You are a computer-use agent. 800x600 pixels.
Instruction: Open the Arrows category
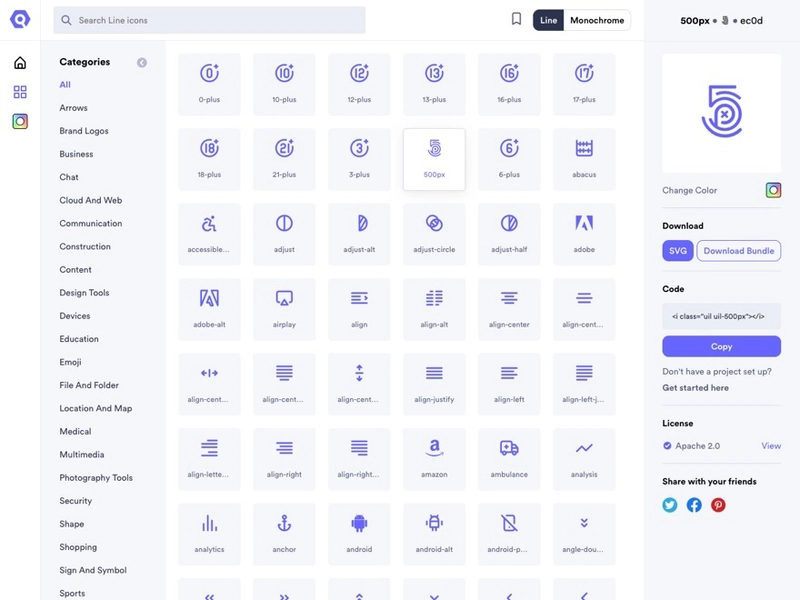(x=73, y=108)
